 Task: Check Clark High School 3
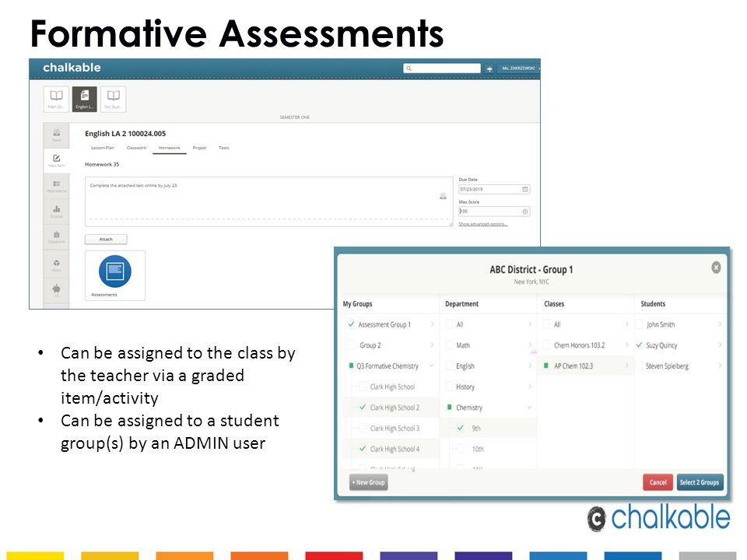363,428
